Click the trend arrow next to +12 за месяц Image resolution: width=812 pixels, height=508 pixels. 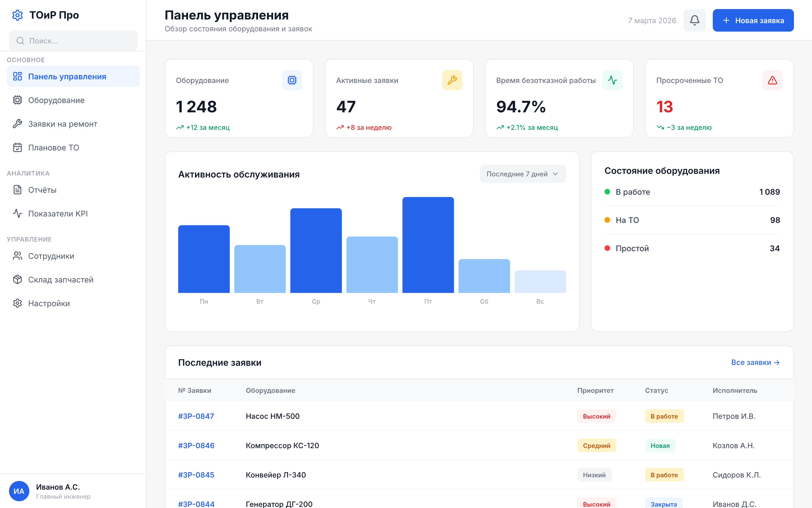[180, 127]
